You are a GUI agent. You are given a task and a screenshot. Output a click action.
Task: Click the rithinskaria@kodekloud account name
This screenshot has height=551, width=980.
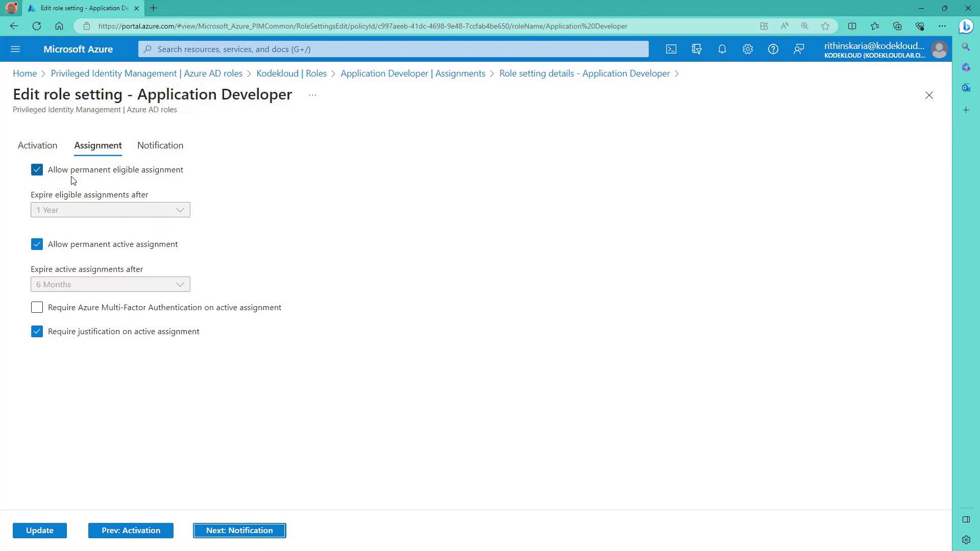click(x=874, y=46)
